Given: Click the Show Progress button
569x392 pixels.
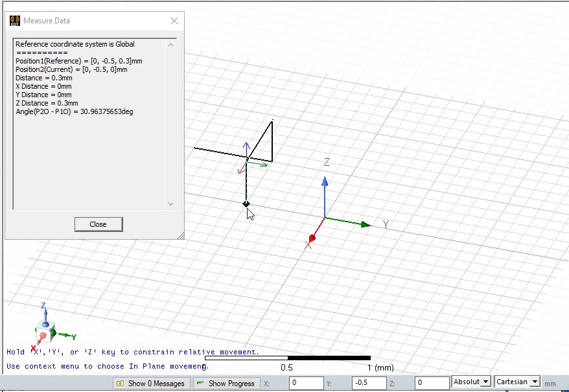Looking at the screenshot, I should pyautogui.click(x=226, y=384).
